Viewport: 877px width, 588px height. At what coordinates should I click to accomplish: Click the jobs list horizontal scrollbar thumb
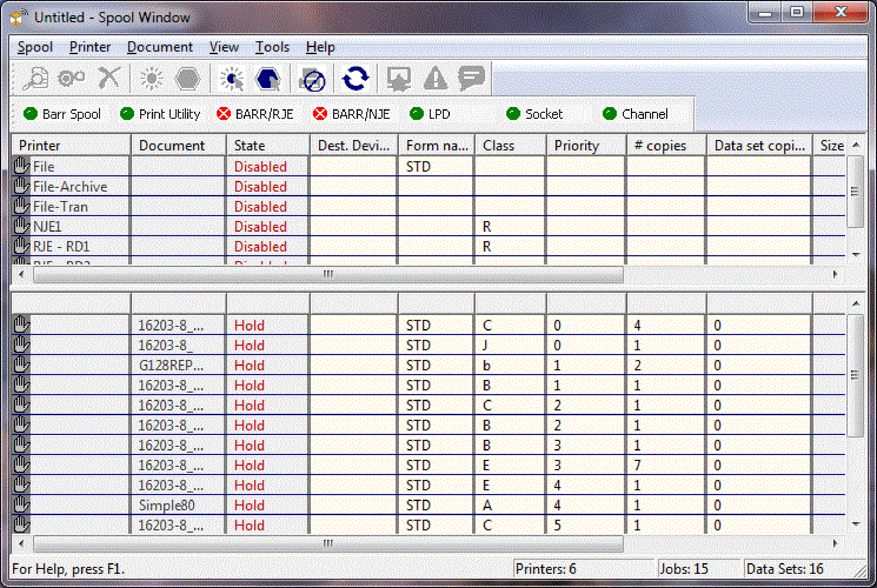[328, 543]
